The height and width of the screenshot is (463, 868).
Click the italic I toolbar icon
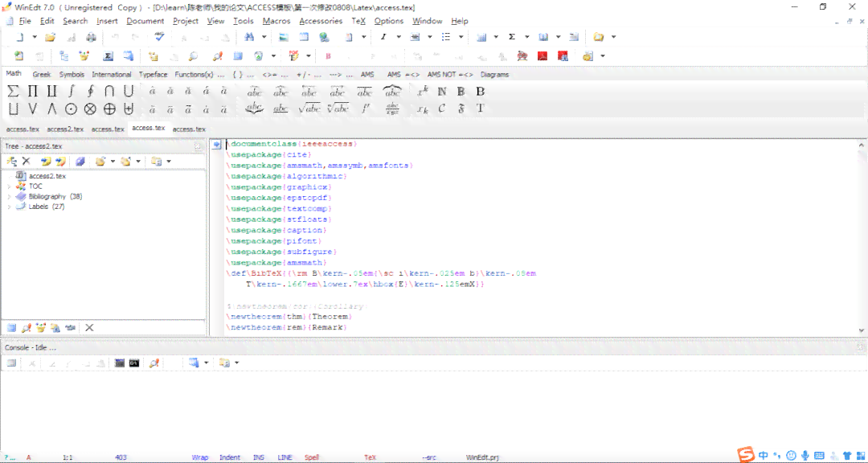pos(383,37)
